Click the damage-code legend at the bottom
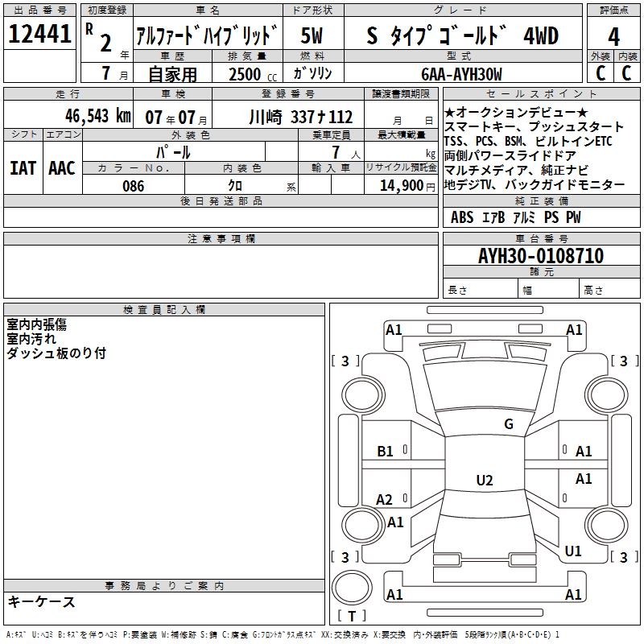644x644 pixels. [283, 634]
